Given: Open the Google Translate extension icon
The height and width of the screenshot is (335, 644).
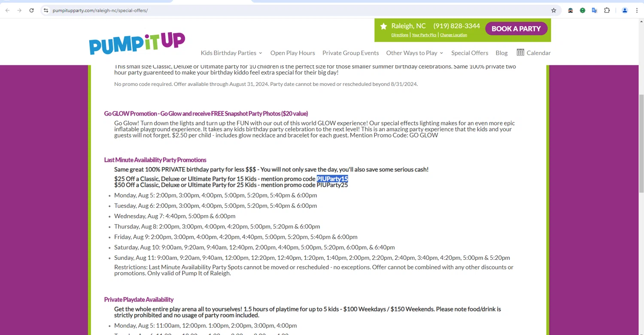Looking at the screenshot, I should click(x=595, y=10).
